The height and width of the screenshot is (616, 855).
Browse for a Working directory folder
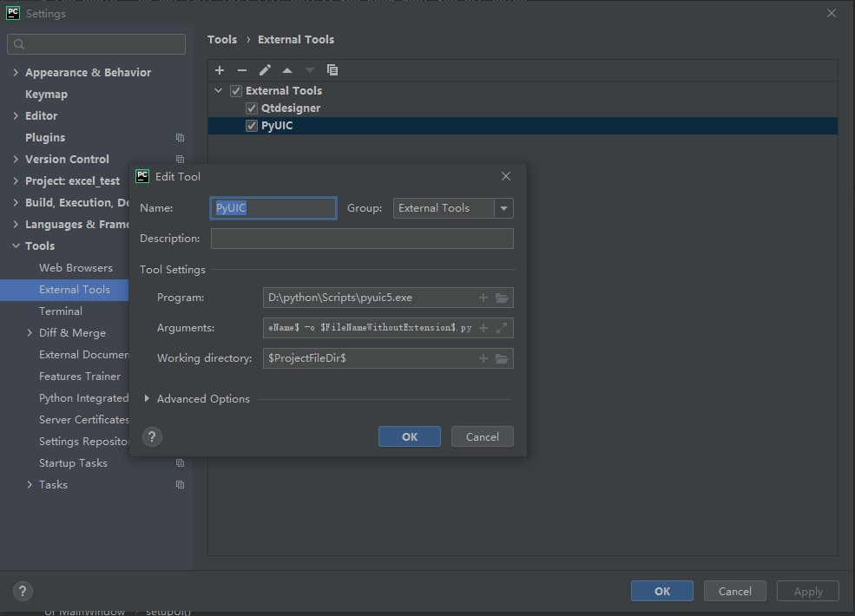pyautogui.click(x=502, y=357)
